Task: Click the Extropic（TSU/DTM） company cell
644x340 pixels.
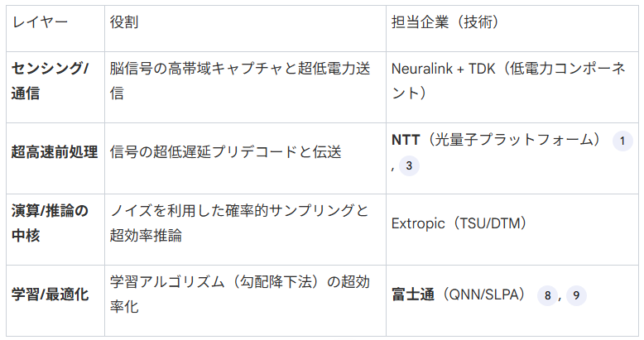Action: pyautogui.click(x=459, y=223)
